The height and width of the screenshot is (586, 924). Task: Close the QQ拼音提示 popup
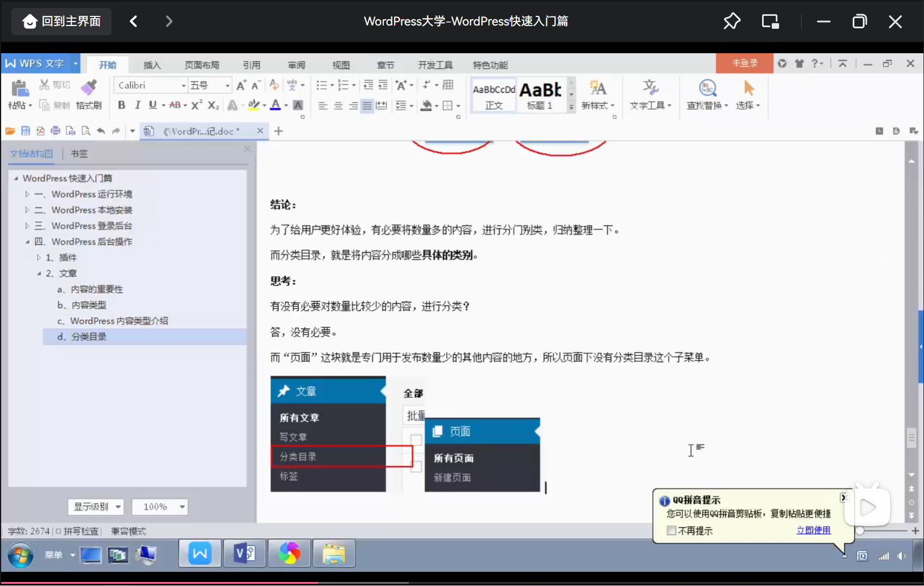click(844, 498)
